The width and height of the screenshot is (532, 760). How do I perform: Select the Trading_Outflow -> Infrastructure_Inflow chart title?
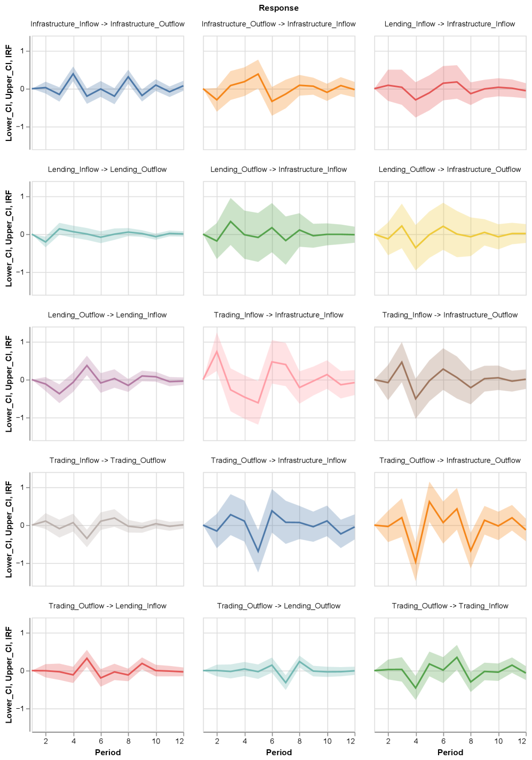(x=279, y=461)
